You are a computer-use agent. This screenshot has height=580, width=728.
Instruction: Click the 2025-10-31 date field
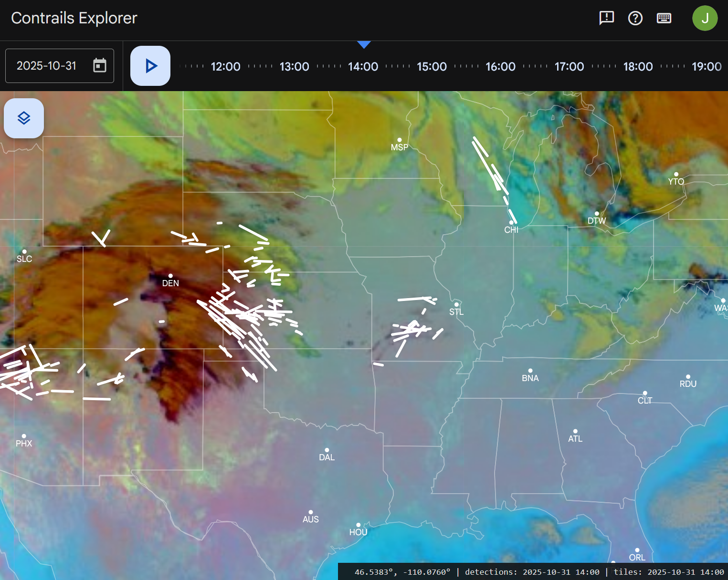(x=60, y=66)
